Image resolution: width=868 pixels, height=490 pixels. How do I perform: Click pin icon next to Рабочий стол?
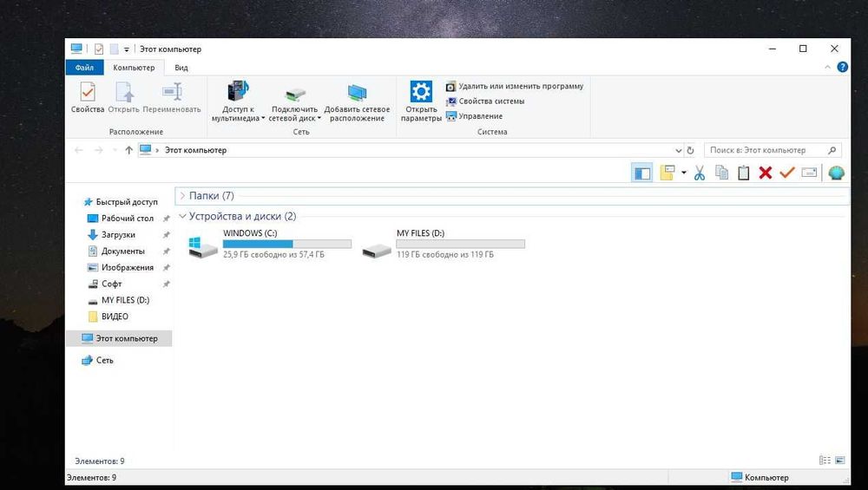166,219
